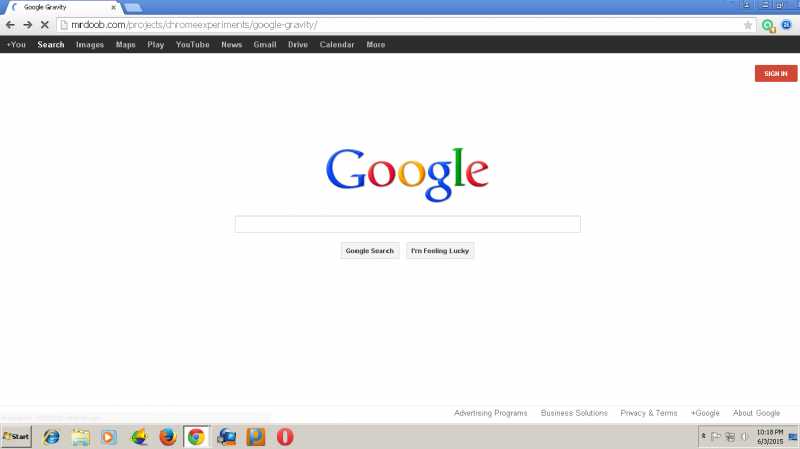Open a new tab next to Google Gravity
Screen dimensions: 800x449
(133, 8)
